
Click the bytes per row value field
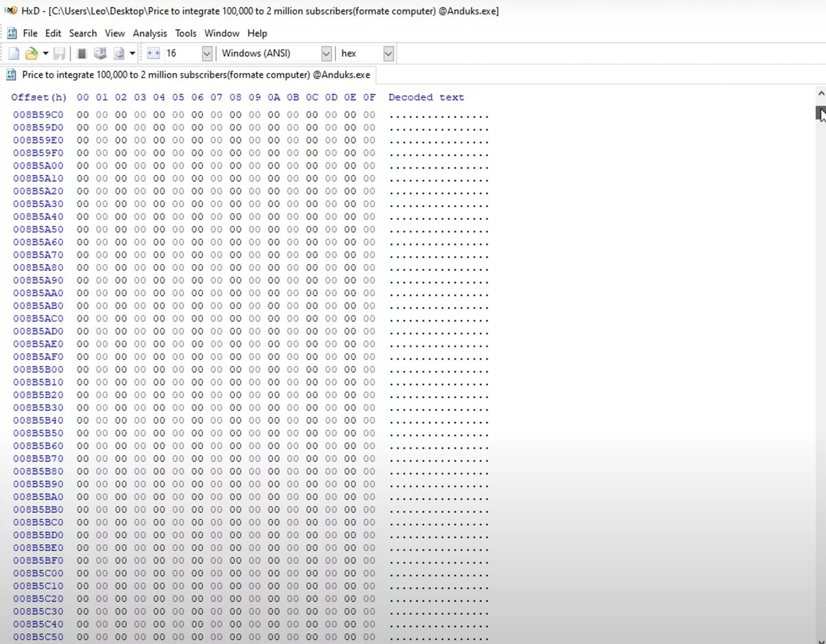pyautogui.click(x=182, y=53)
